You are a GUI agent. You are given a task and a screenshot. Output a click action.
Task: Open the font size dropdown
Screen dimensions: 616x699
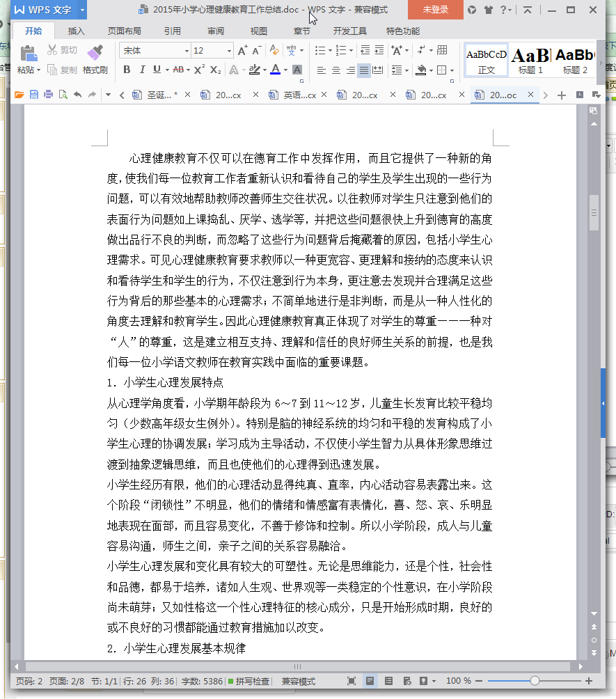(x=229, y=51)
